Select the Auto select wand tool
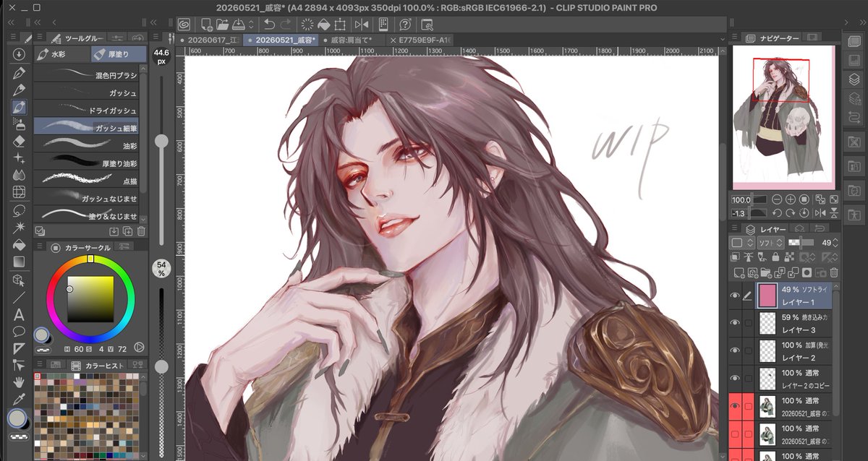The width and height of the screenshot is (868, 461). [x=19, y=228]
